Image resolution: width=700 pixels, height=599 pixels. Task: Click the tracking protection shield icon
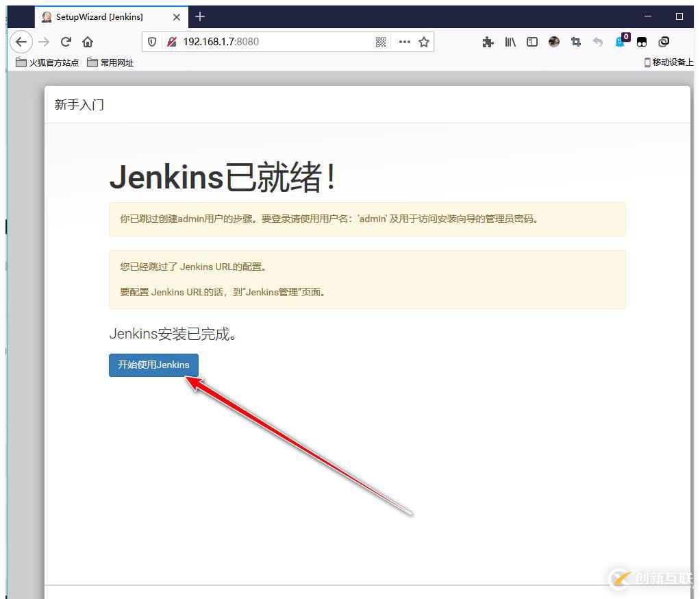tap(153, 42)
